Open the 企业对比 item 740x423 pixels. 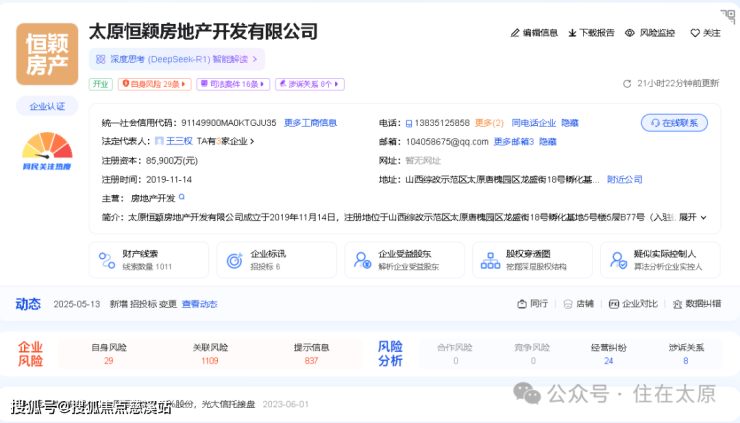click(x=633, y=304)
